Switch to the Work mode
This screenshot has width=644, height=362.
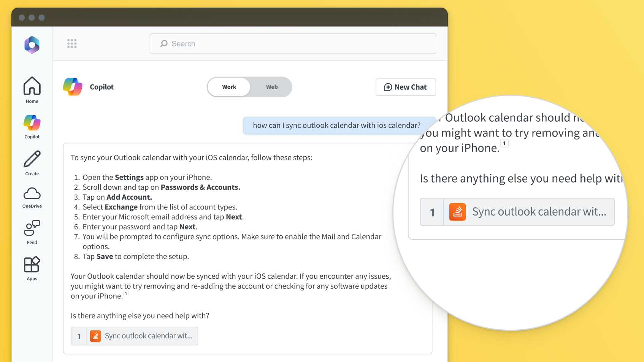point(229,87)
